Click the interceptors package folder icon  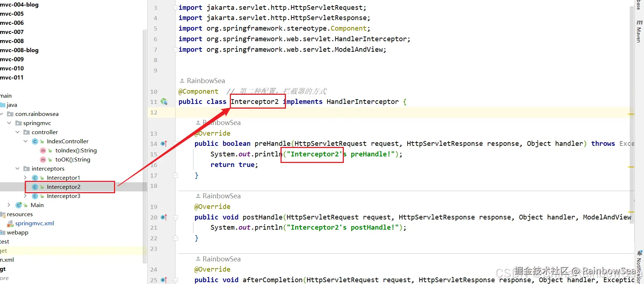[x=27, y=169]
